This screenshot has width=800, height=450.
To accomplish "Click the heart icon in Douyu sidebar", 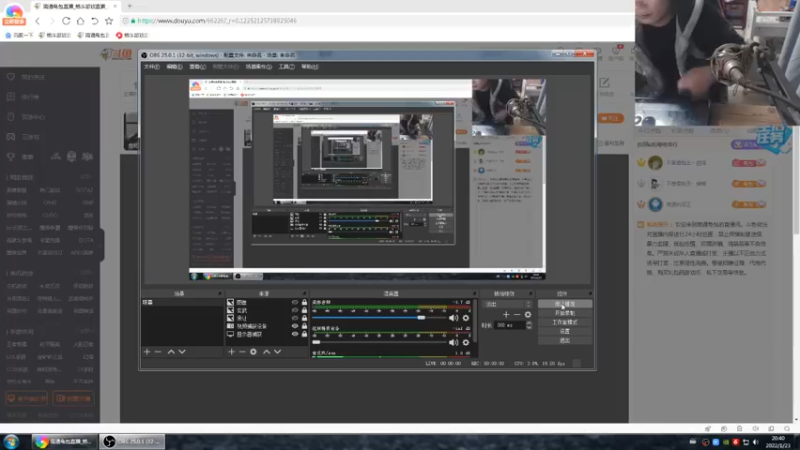I will pos(11,77).
